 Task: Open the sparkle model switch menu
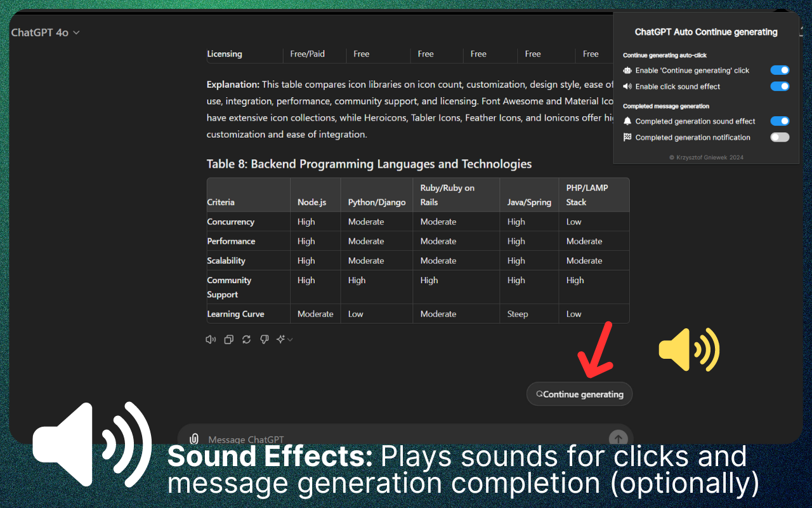click(284, 340)
